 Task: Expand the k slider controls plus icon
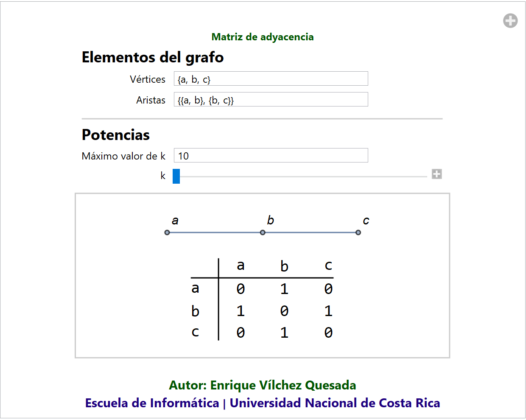coord(436,174)
